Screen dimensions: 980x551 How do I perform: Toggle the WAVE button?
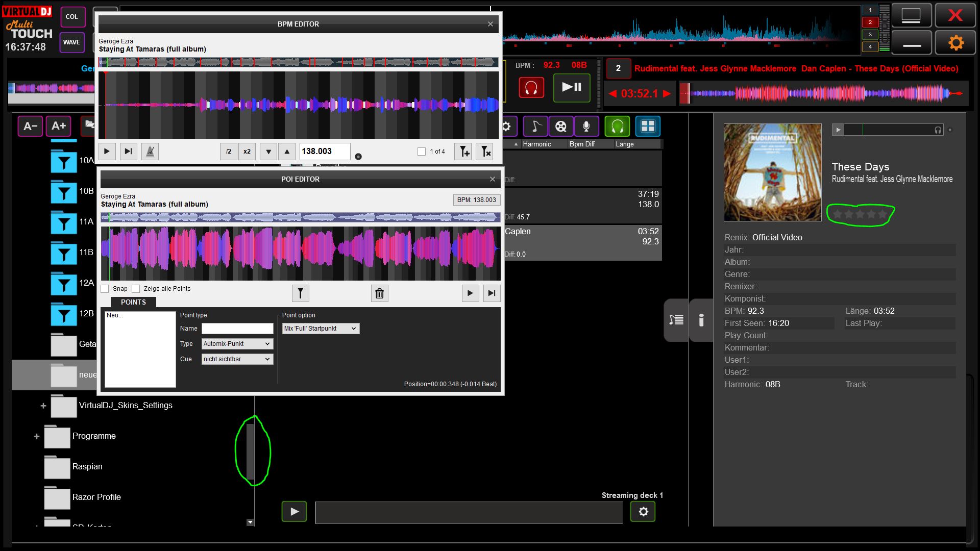(x=72, y=42)
